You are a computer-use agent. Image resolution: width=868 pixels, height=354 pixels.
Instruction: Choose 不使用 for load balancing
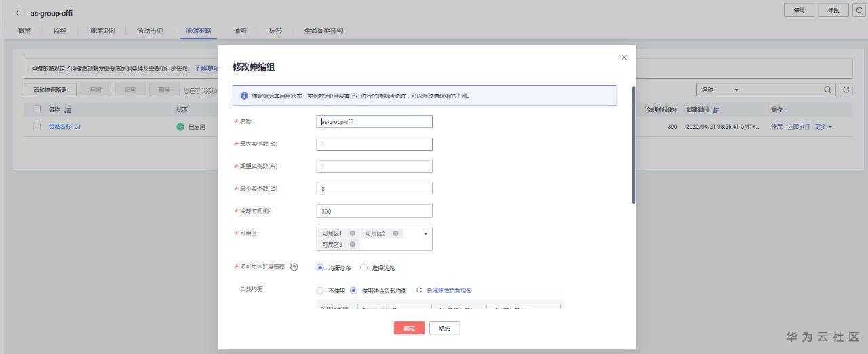320,290
